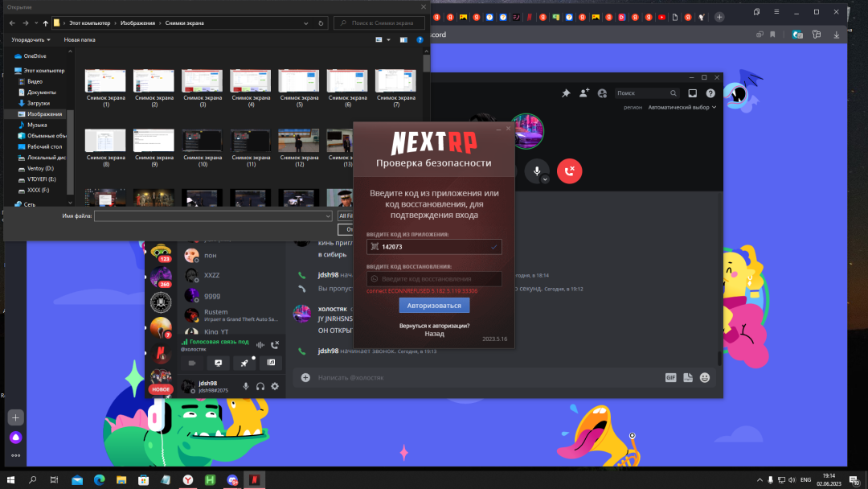Toggle mute mic next to jdsh98
The image size is (868, 489).
pos(246,386)
